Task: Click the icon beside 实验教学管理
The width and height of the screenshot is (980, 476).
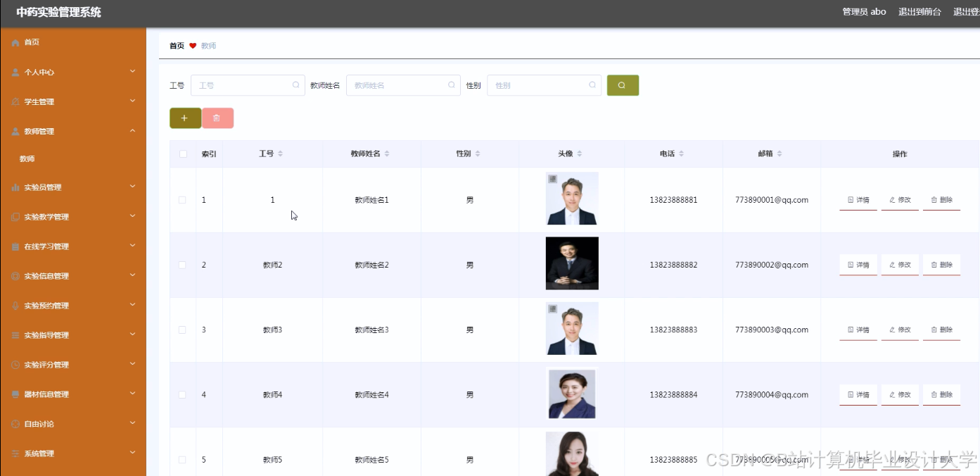Action: (x=15, y=218)
